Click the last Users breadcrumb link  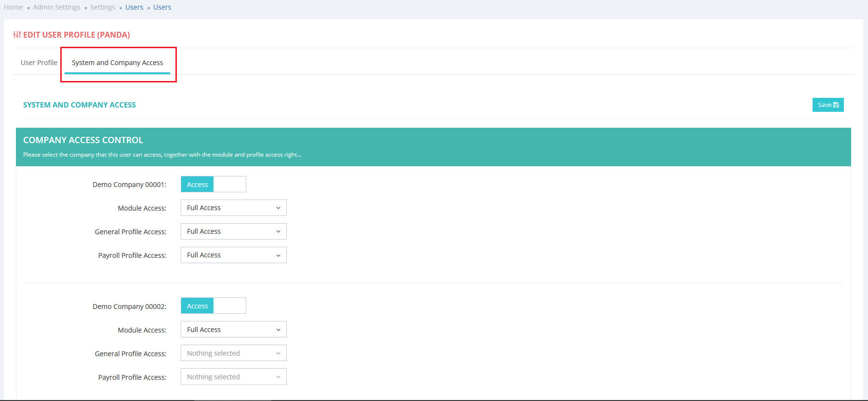(x=162, y=7)
